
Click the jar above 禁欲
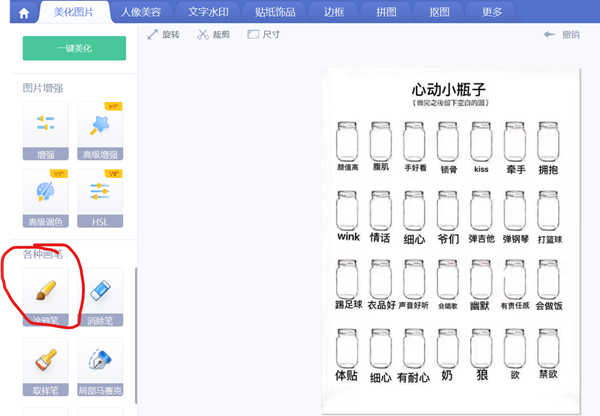click(x=548, y=349)
